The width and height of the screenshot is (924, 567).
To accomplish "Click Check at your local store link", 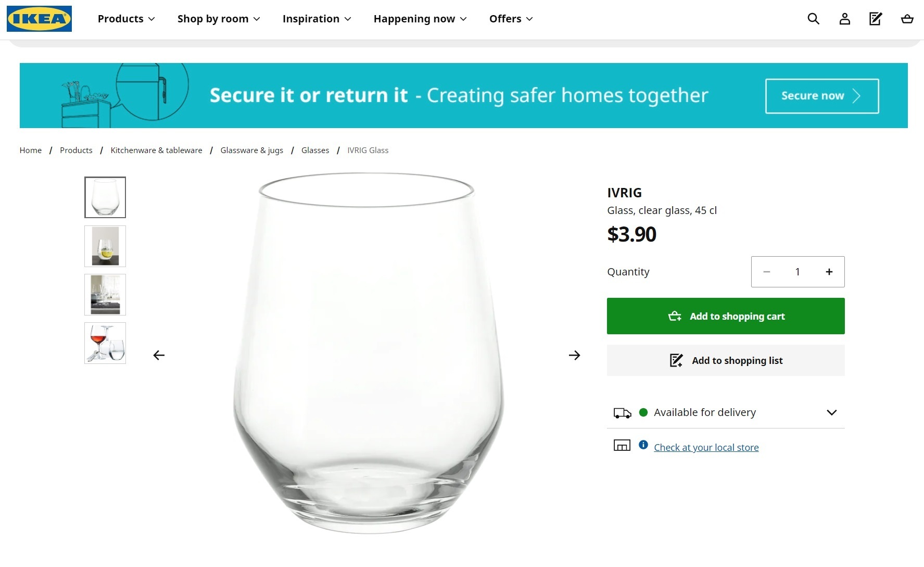I will coord(706,447).
